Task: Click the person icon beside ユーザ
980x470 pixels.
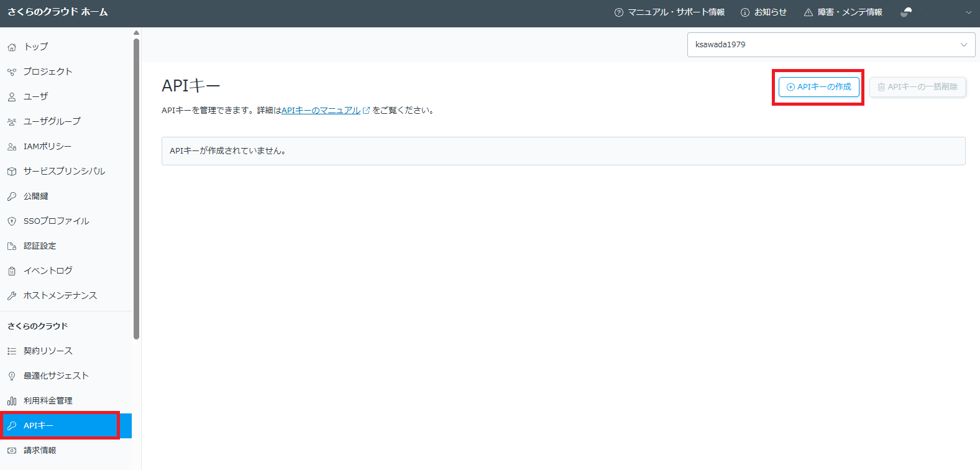Action: click(12, 97)
